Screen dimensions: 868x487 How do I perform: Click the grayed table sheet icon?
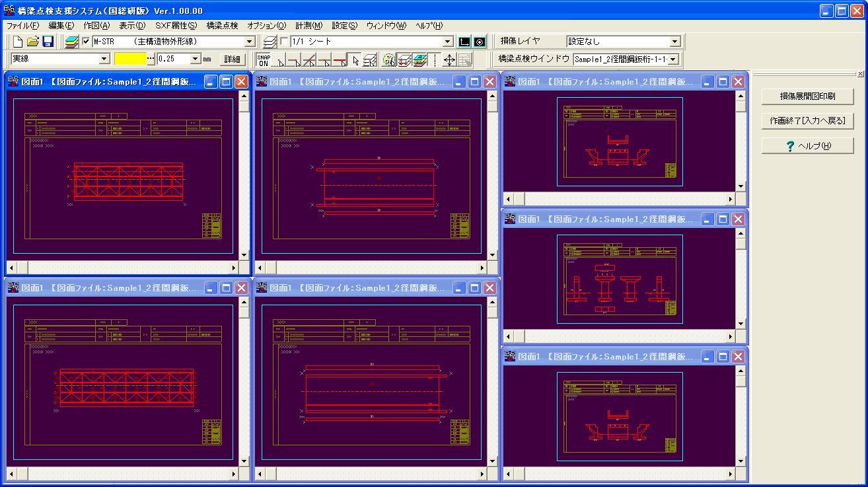click(464, 59)
